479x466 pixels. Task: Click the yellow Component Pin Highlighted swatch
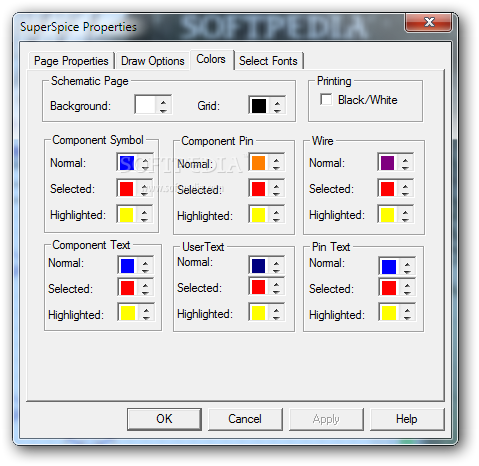pyautogui.click(x=258, y=215)
